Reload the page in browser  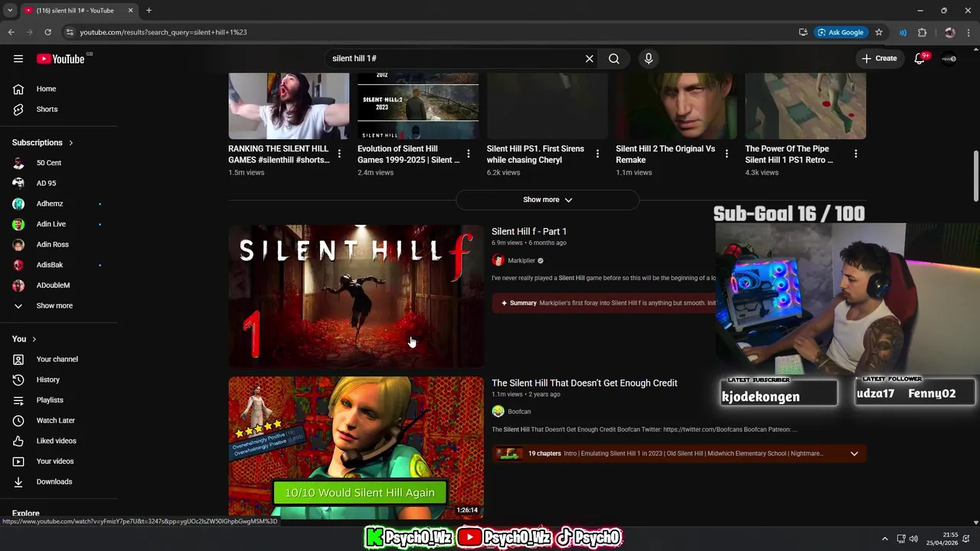47,32
